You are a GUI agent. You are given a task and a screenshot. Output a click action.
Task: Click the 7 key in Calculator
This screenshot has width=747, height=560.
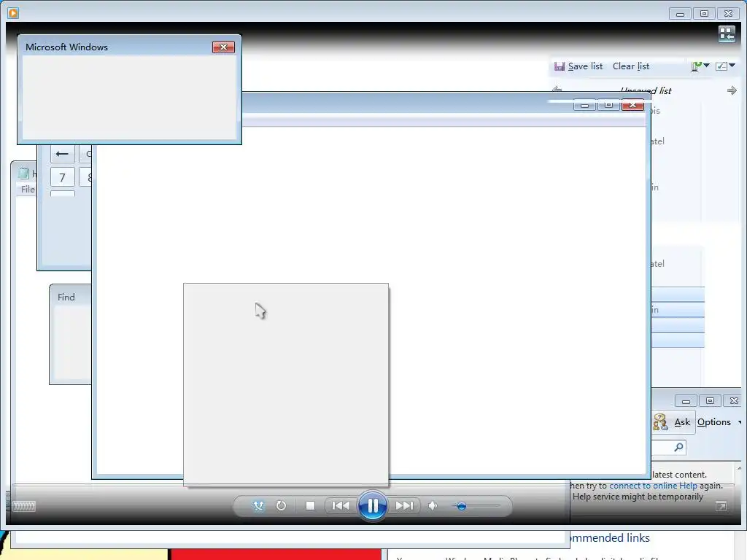click(x=62, y=178)
